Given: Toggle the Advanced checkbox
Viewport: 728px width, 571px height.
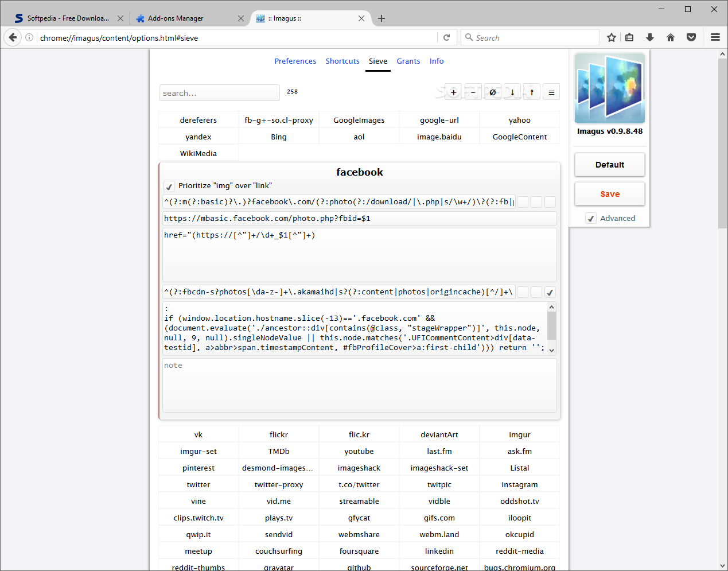Looking at the screenshot, I should [591, 218].
